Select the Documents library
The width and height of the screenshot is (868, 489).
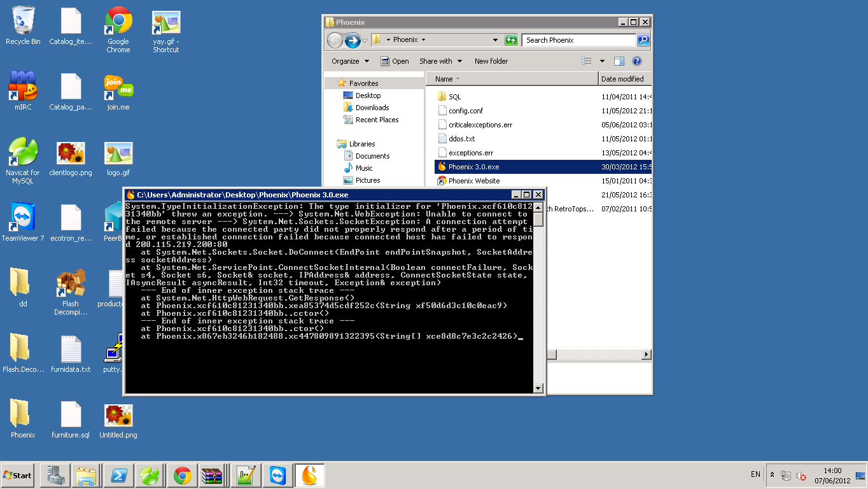point(372,156)
